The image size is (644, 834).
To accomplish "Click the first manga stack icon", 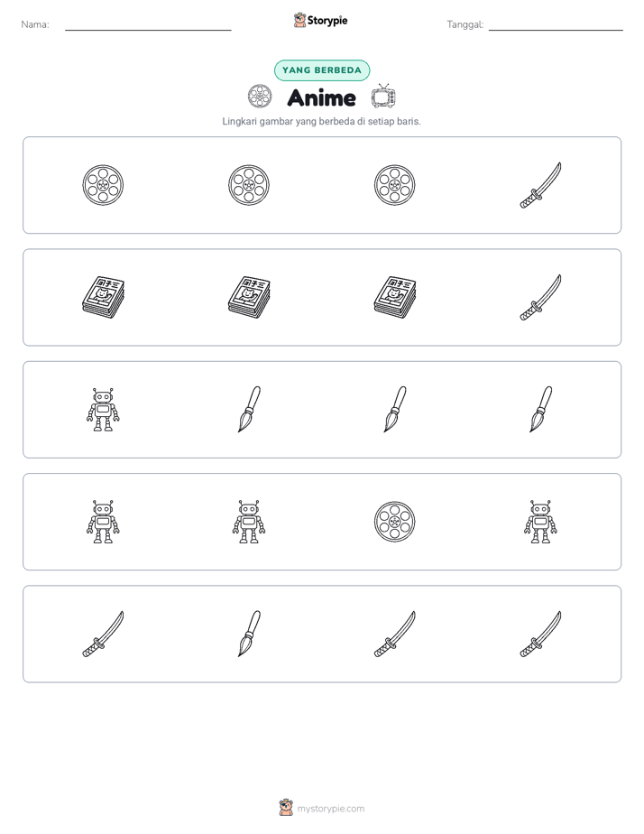I will 103,297.
